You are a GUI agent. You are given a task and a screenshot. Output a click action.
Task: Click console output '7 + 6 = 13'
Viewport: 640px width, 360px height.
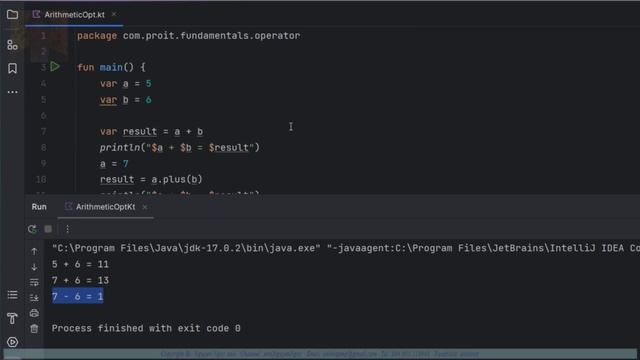pos(80,280)
